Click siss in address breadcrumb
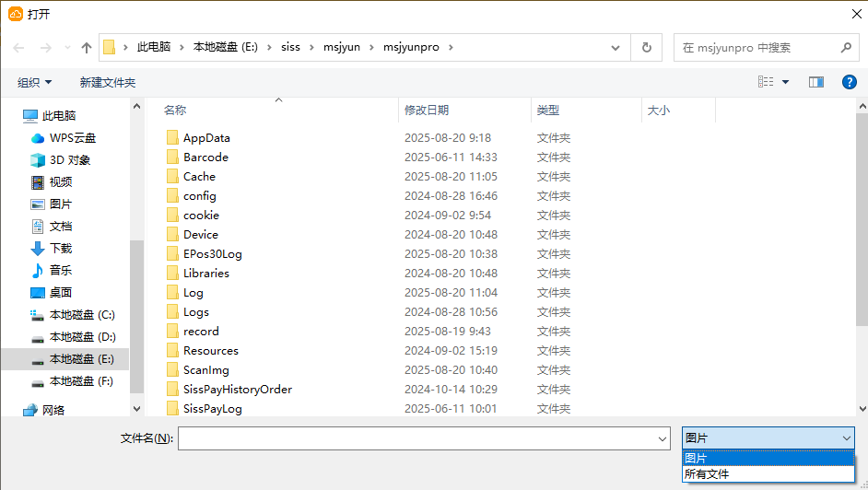 tap(290, 47)
